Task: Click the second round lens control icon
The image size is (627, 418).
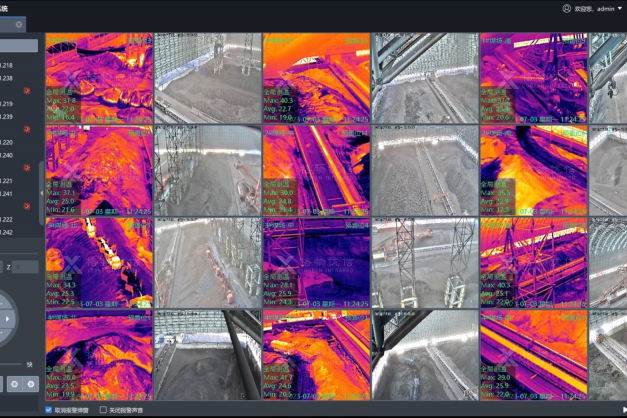Action: tap(31, 383)
